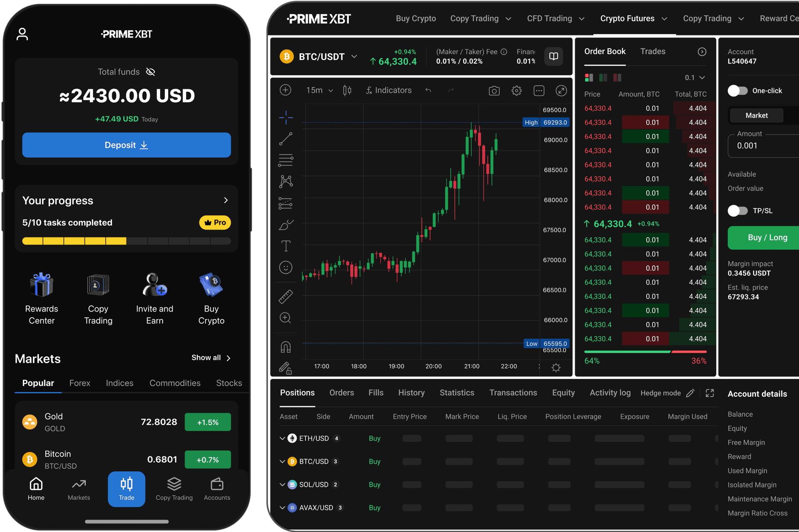Open chart more options ellipsis icon
The width and height of the screenshot is (799, 532).
539,91
